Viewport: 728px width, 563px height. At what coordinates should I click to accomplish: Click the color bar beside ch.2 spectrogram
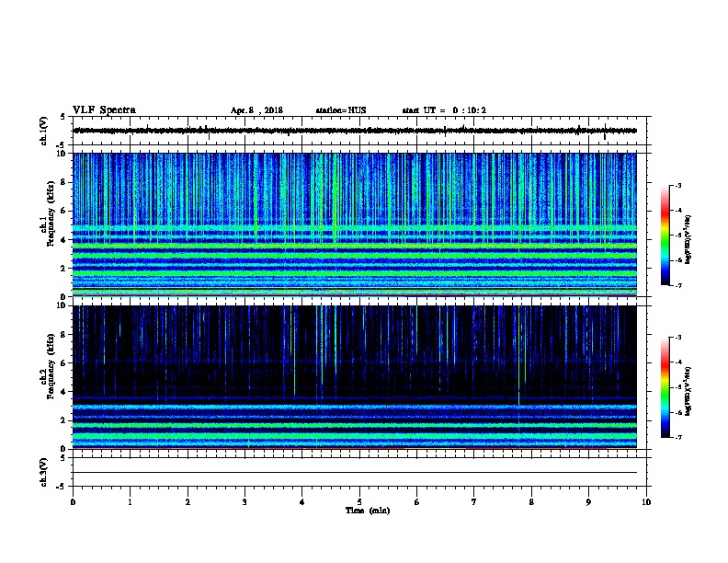[665, 387]
